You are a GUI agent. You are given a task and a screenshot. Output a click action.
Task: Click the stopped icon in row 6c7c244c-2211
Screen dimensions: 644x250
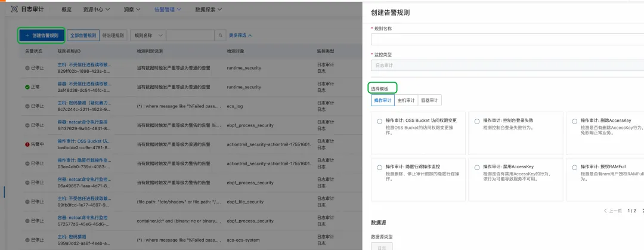tap(27, 106)
